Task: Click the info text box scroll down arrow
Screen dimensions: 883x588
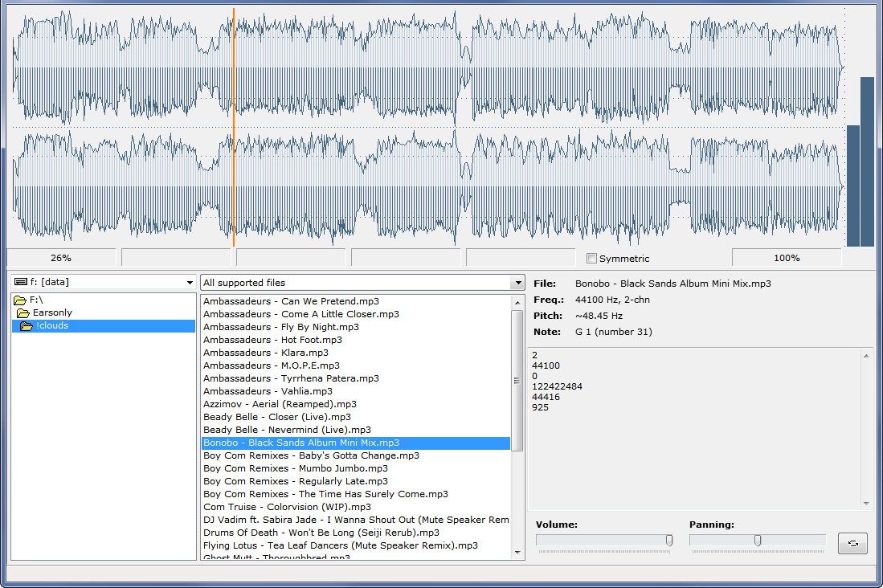Action: [x=866, y=503]
